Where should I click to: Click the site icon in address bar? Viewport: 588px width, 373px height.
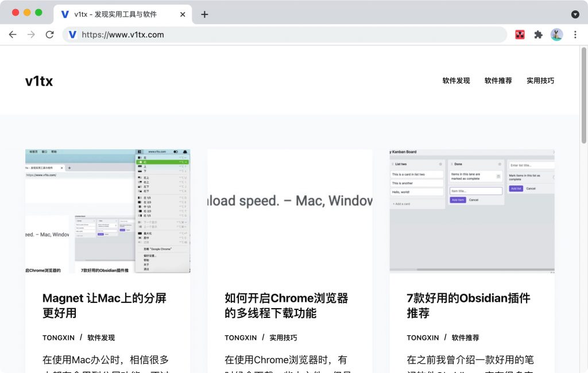pyautogui.click(x=72, y=34)
